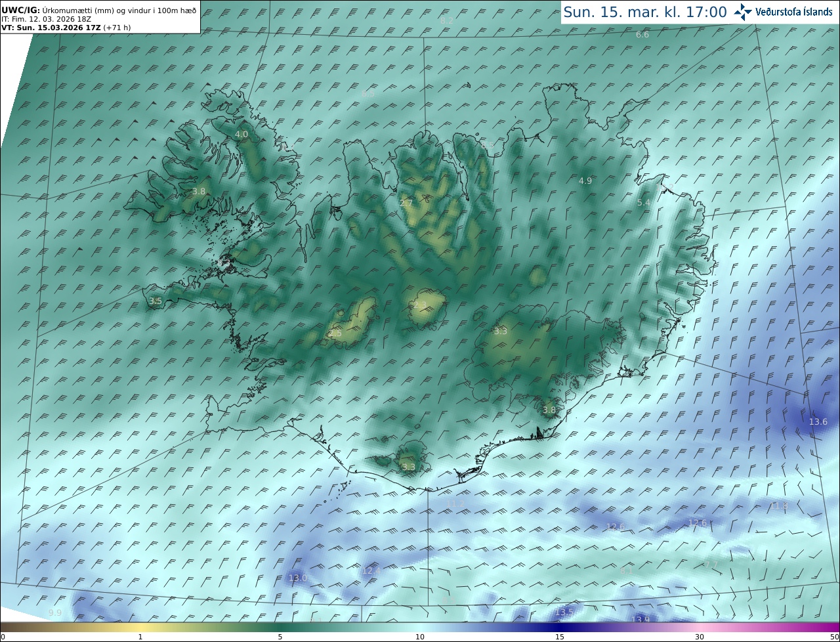Click the '5' tick label on the colour scale
840x642 pixels.
tap(280, 637)
